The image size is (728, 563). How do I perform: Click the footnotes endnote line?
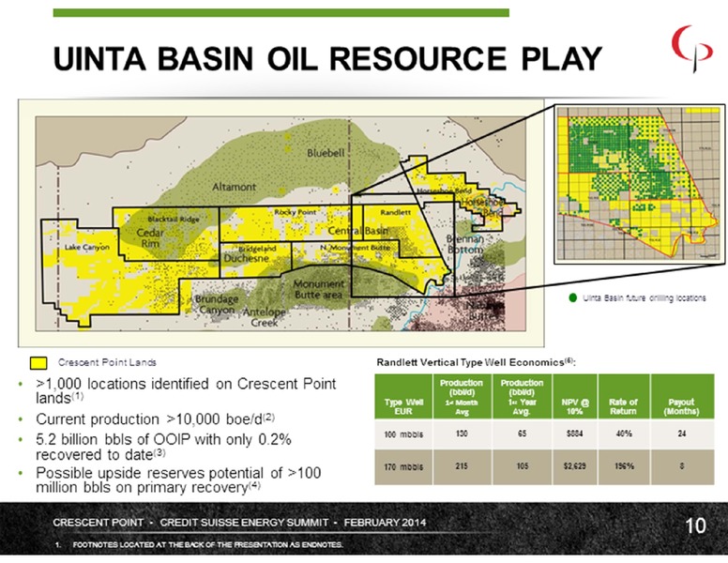pyautogui.click(x=199, y=545)
